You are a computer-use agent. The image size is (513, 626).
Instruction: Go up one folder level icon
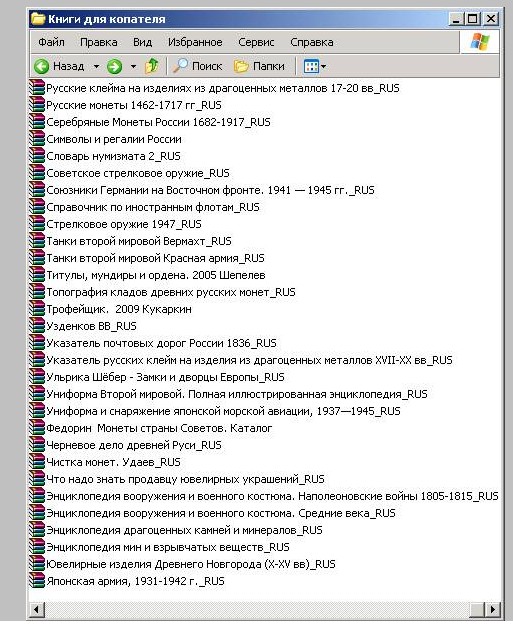152,66
